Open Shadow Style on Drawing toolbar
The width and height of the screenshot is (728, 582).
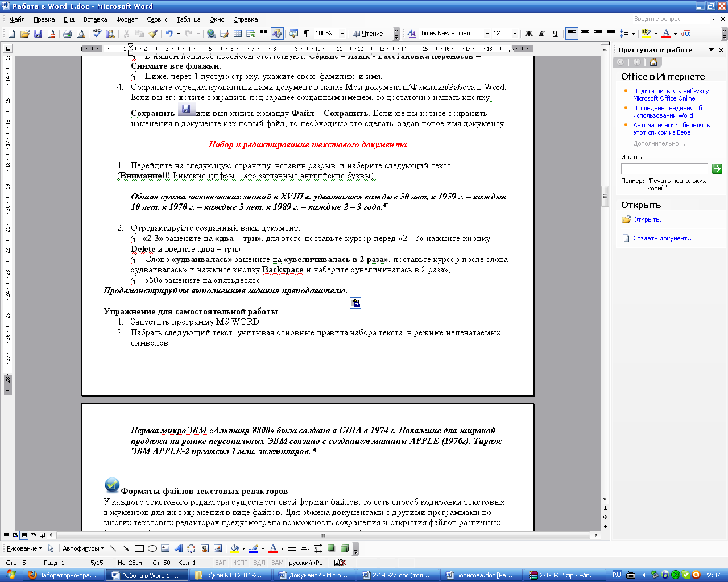pos(331,548)
